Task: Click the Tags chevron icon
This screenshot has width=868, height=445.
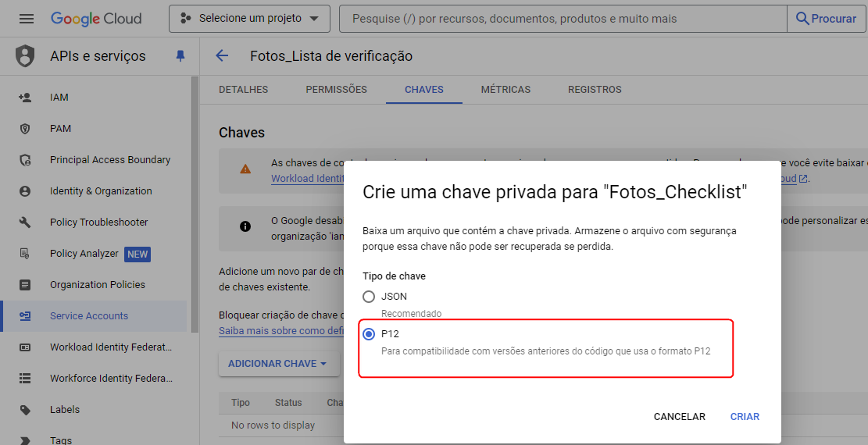Action: coord(25,440)
